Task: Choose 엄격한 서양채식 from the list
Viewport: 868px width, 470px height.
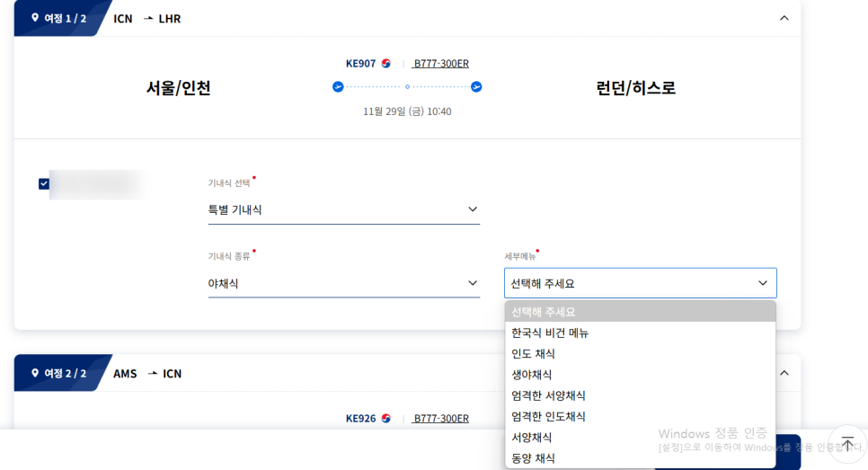Action: [641, 395]
